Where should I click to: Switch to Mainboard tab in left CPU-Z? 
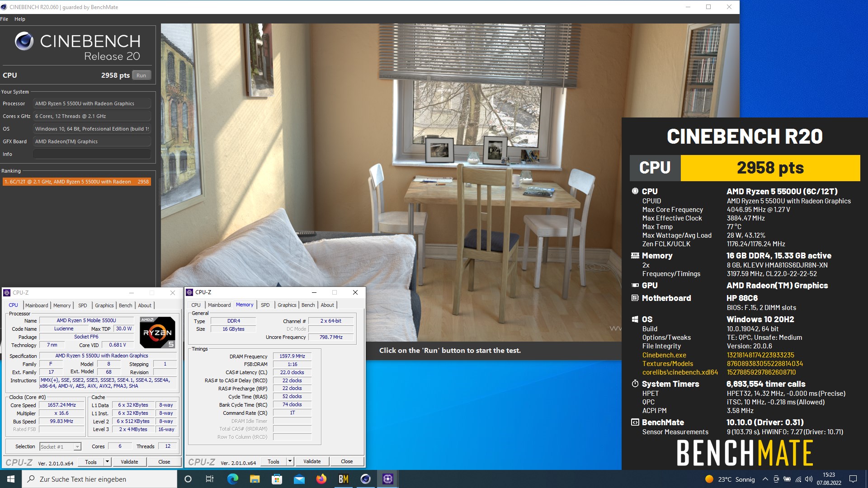pyautogui.click(x=37, y=305)
